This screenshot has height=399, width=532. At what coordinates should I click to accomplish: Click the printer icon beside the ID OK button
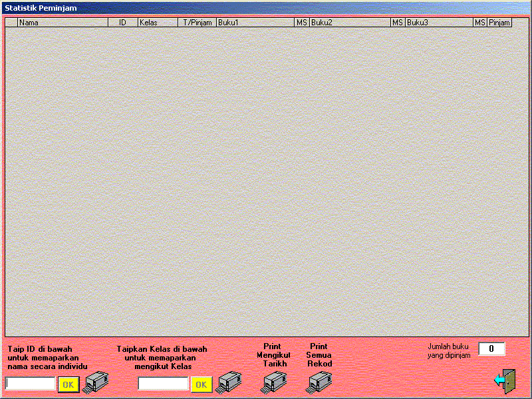(96, 382)
